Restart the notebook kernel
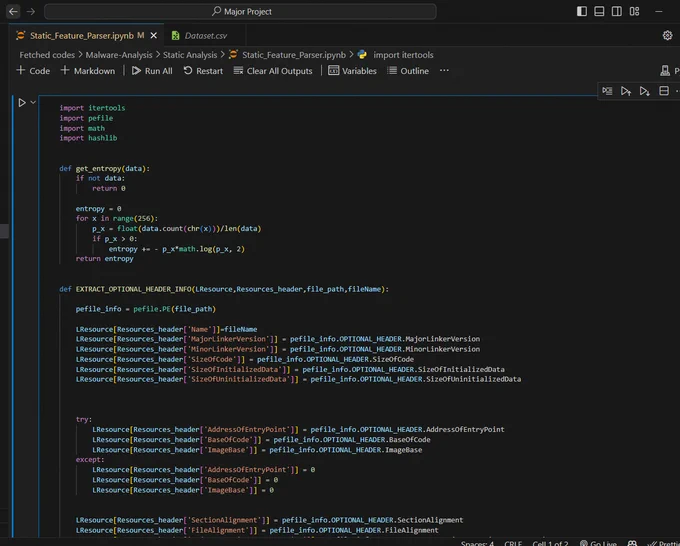Viewport: 680px width, 546px height. 203,71
